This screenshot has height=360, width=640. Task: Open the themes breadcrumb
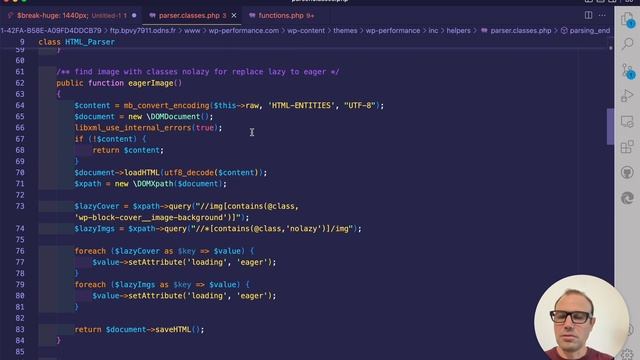tap(345, 31)
